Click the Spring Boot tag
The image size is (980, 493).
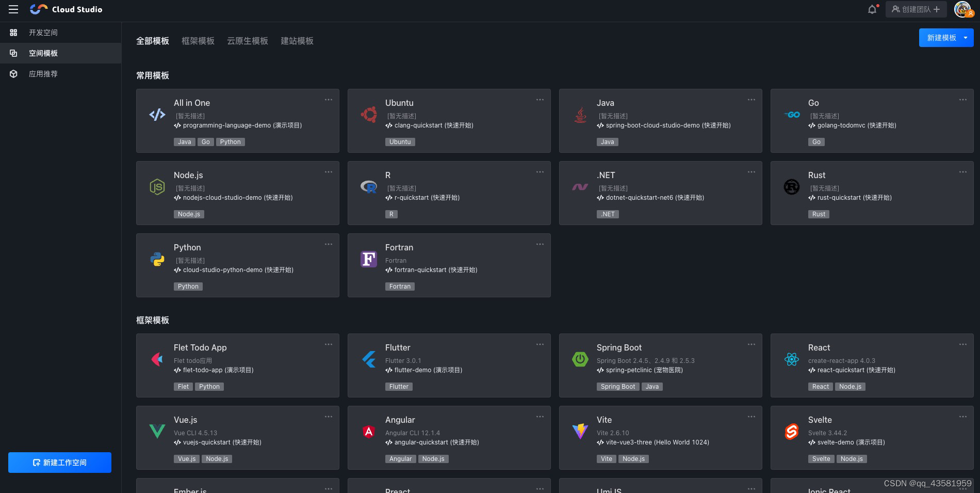pyautogui.click(x=618, y=387)
